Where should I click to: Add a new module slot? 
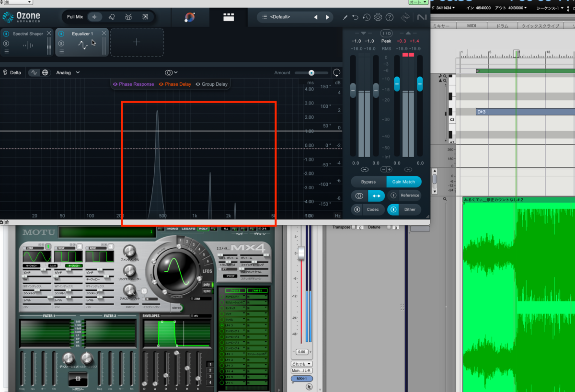[137, 42]
